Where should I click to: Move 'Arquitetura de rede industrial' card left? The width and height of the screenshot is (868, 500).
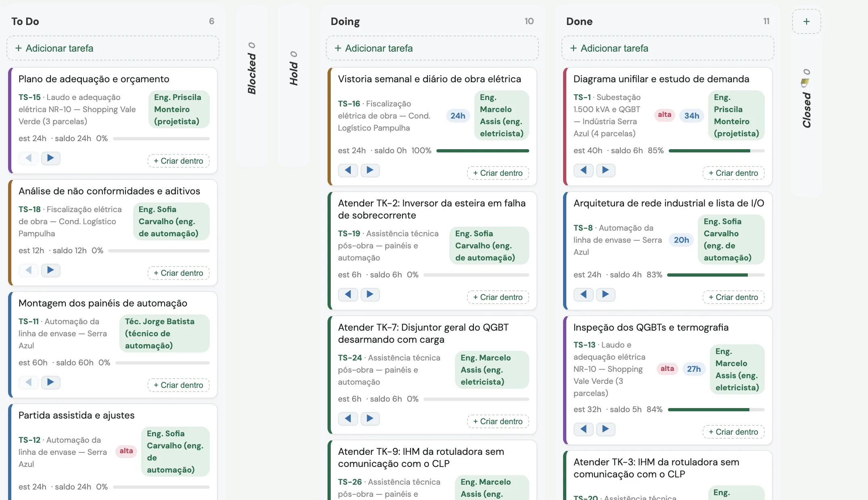[584, 294]
